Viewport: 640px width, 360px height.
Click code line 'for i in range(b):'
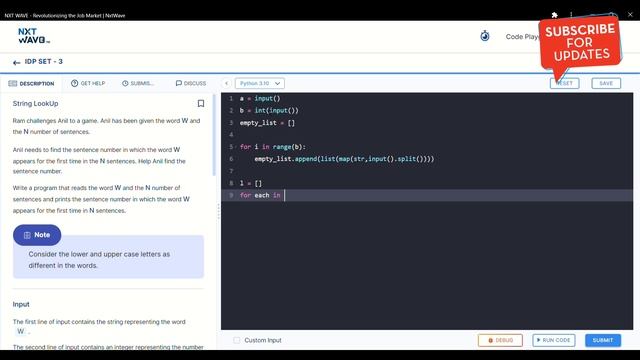pyautogui.click(x=273, y=147)
